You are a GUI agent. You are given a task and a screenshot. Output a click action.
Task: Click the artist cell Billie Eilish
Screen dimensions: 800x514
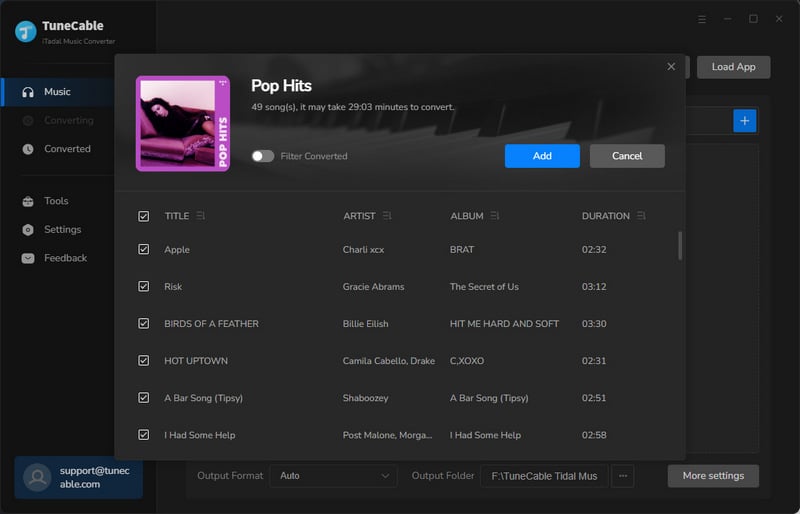(x=365, y=324)
